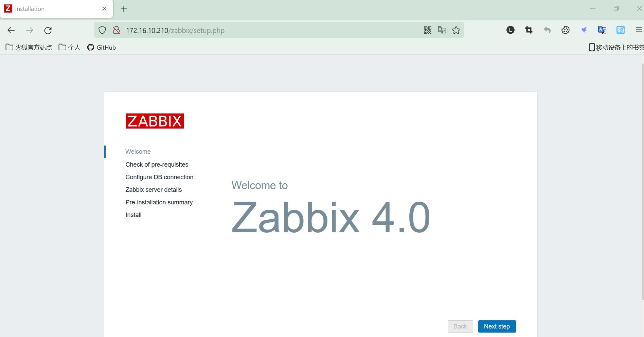Click the page vertical scrollbar

tap(643, 182)
